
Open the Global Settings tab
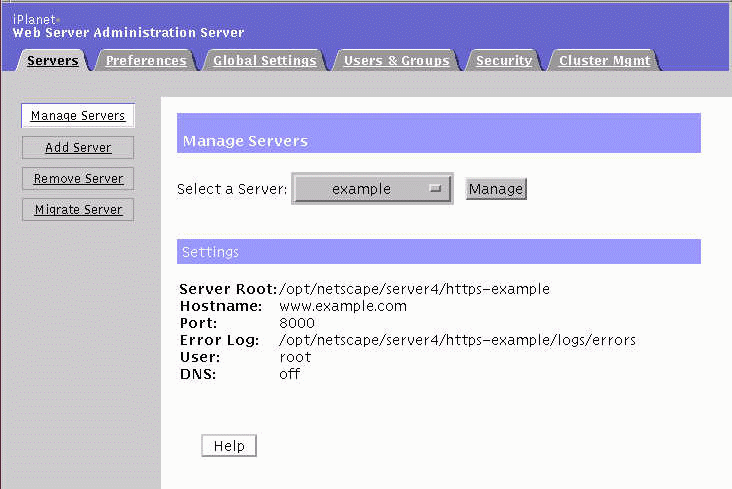click(265, 61)
